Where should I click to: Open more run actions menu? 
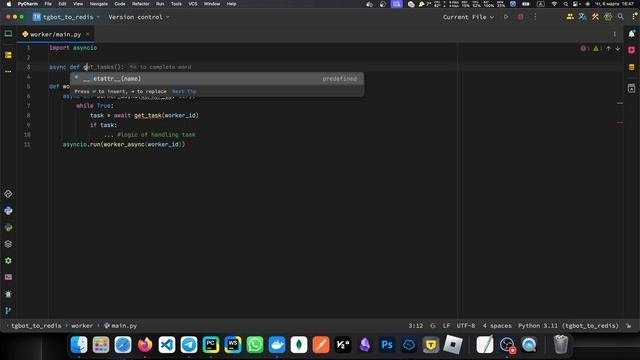click(535, 17)
